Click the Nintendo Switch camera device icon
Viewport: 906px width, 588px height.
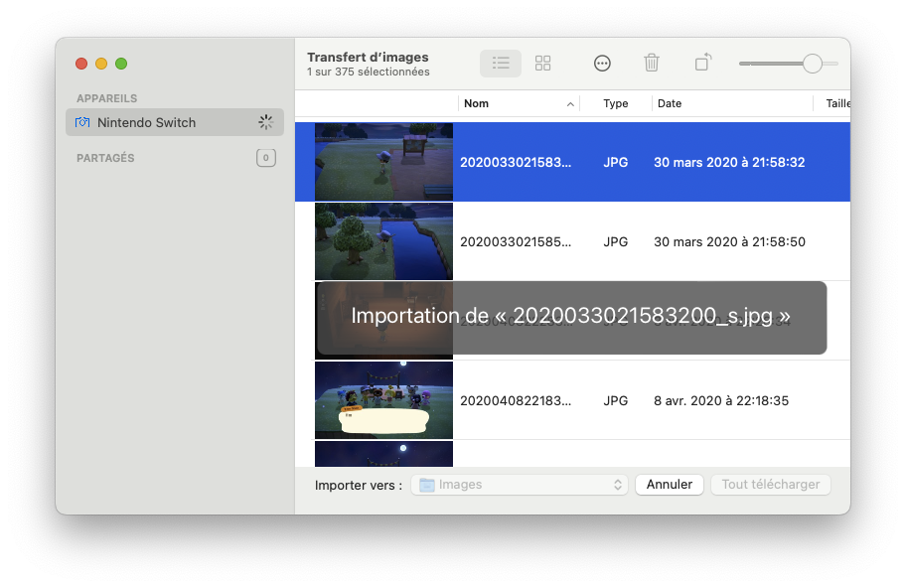coord(82,122)
